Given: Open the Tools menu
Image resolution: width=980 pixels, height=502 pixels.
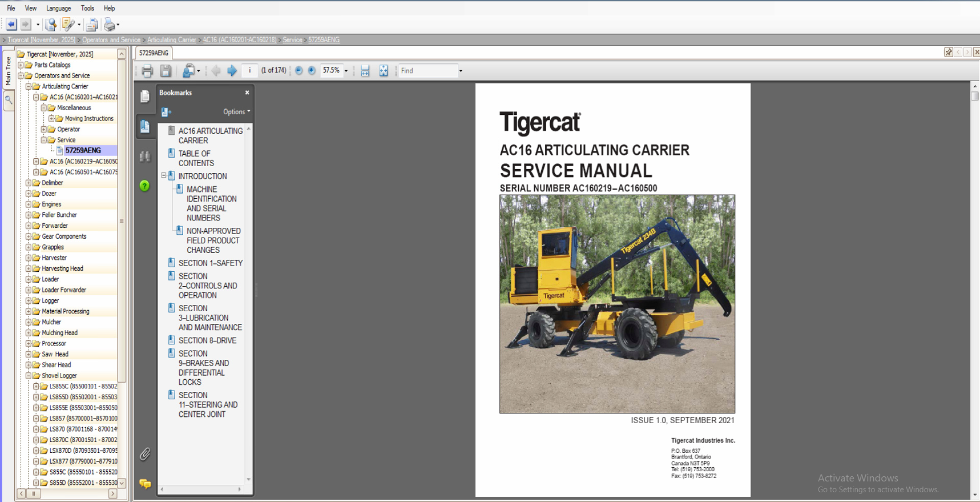Looking at the screenshot, I should pyautogui.click(x=87, y=9).
